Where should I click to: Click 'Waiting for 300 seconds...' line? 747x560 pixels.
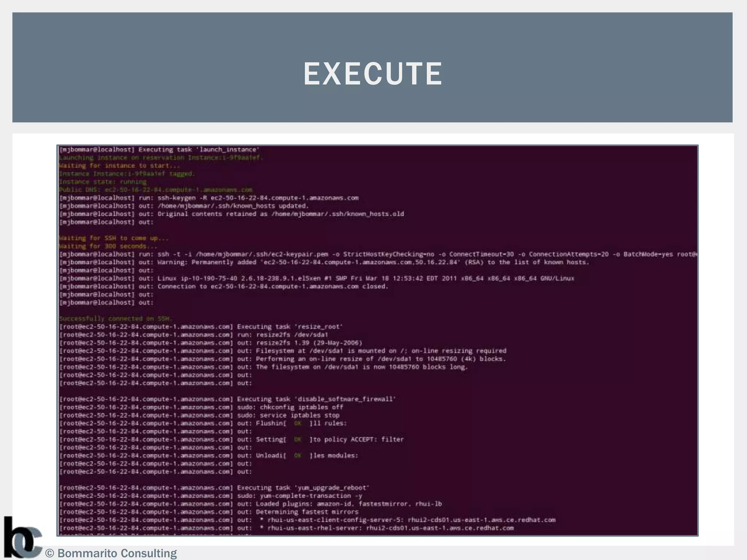108,246
